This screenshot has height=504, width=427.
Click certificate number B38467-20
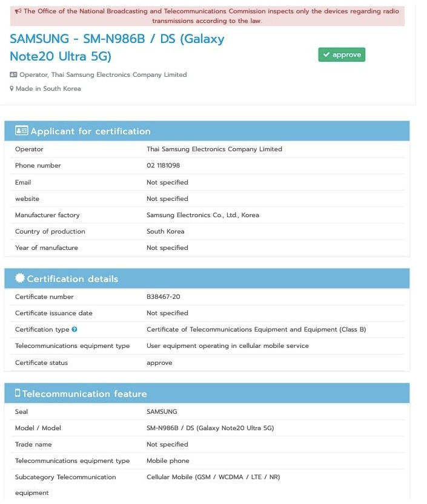[165, 297]
